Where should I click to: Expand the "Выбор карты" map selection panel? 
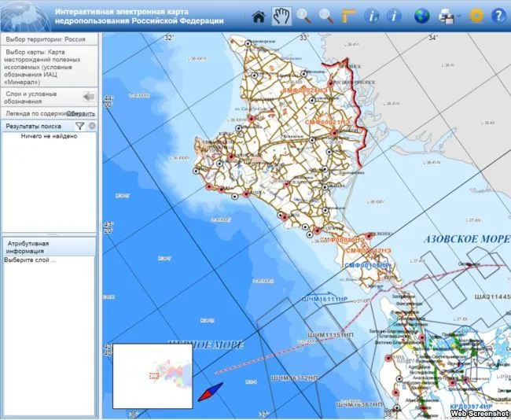pyautogui.click(x=49, y=66)
